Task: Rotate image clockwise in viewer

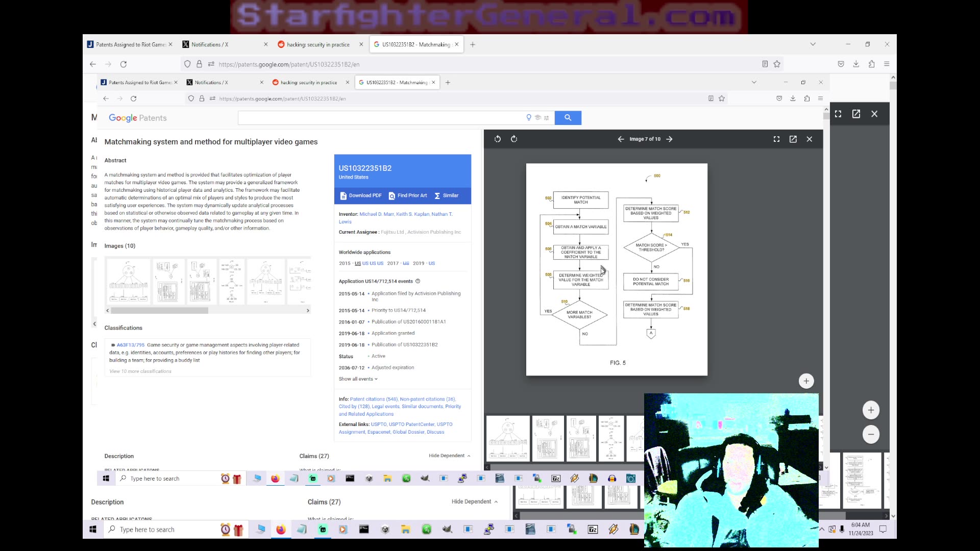Action: tap(514, 139)
